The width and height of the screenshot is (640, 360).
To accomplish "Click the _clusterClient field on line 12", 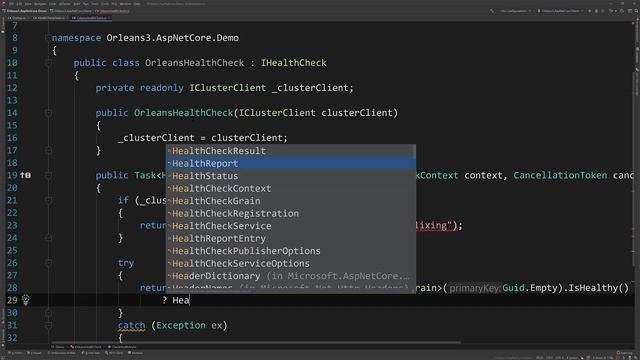I will point(310,88).
